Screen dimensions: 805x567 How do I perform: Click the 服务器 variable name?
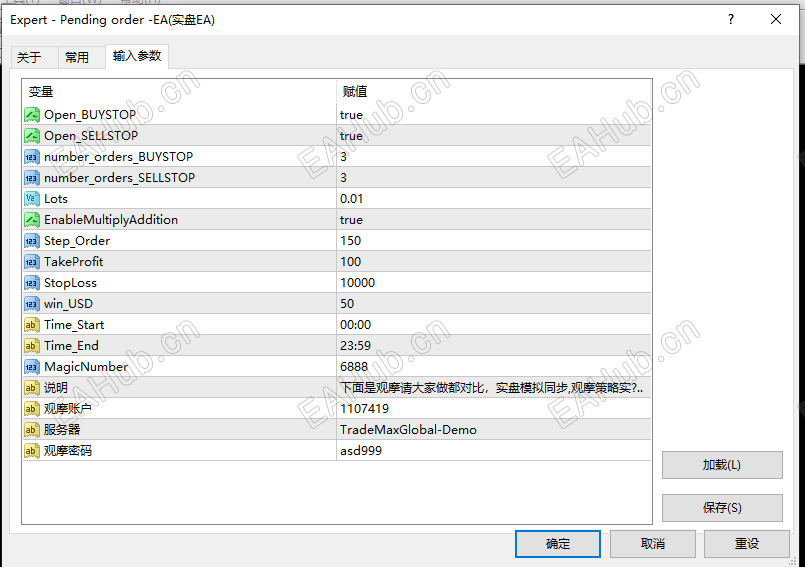(62, 430)
